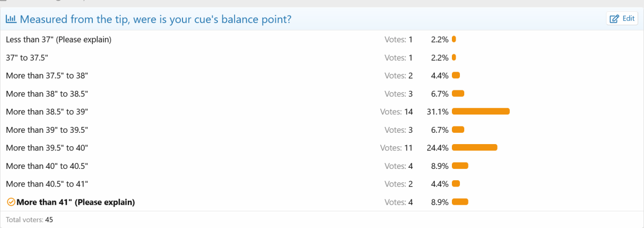
Task: Click the 31.1% orange result bar
Action: [480, 111]
